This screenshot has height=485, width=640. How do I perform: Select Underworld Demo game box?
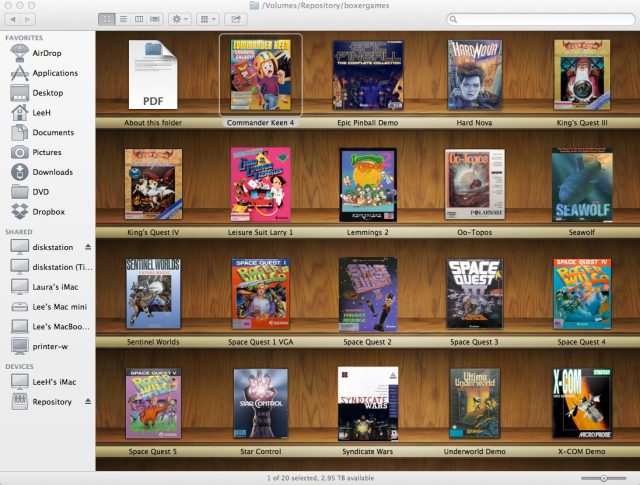(475, 404)
